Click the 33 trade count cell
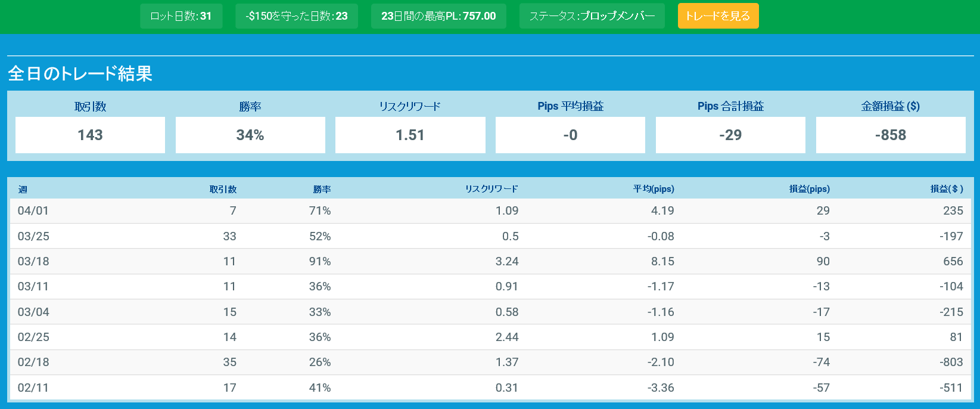Image resolution: width=980 pixels, height=409 pixels. coord(229,236)
